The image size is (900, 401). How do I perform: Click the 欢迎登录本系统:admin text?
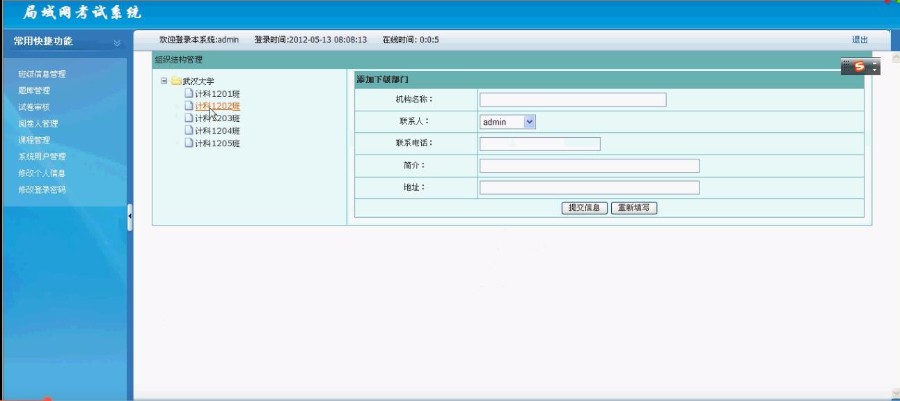point(199,40)
